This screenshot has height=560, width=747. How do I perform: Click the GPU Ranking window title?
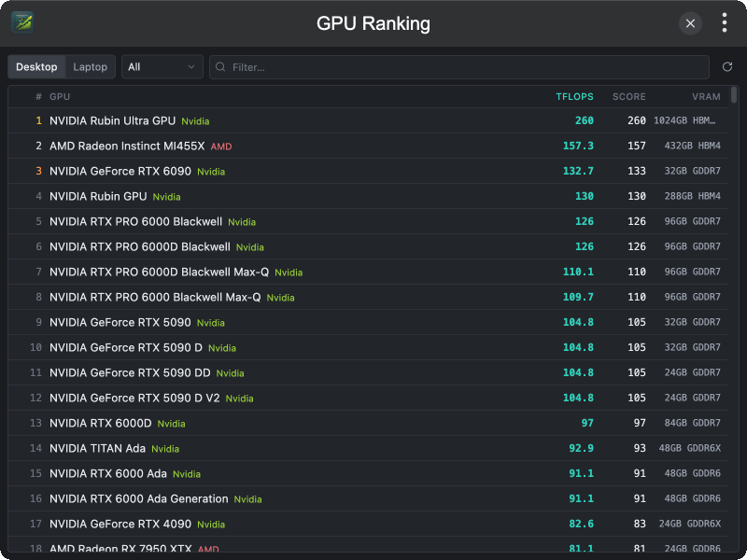[x=373, y=23]
